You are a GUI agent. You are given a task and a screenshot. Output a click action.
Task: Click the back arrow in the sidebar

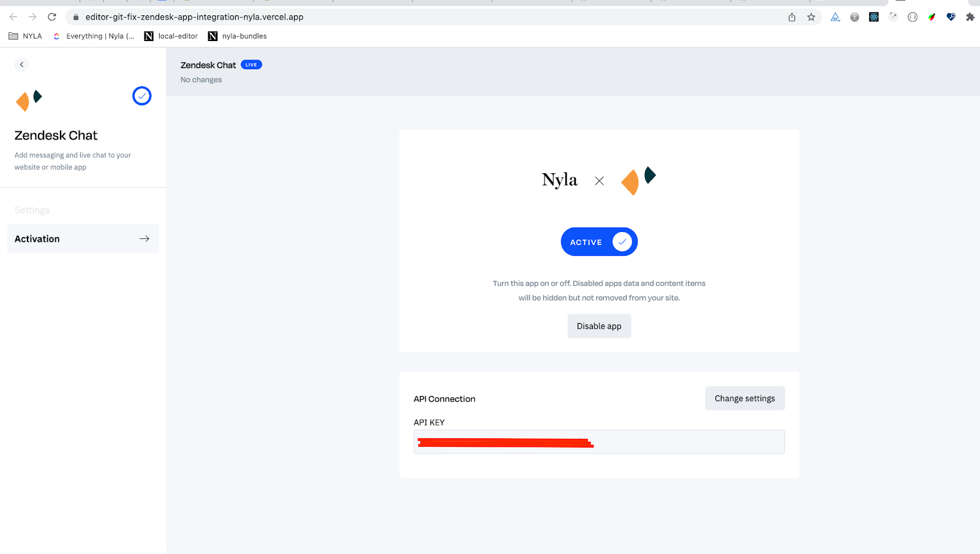click(x=21, y=64)
